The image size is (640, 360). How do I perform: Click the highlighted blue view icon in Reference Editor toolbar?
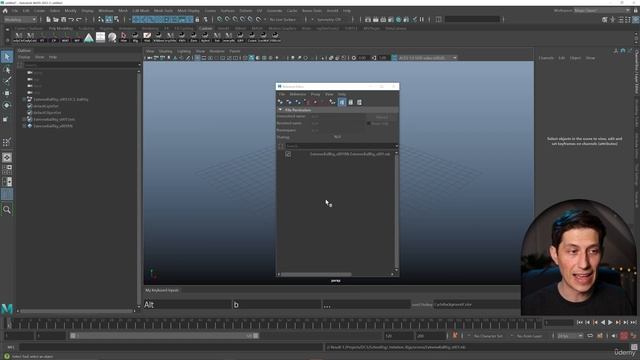click(x=342, y=102)
